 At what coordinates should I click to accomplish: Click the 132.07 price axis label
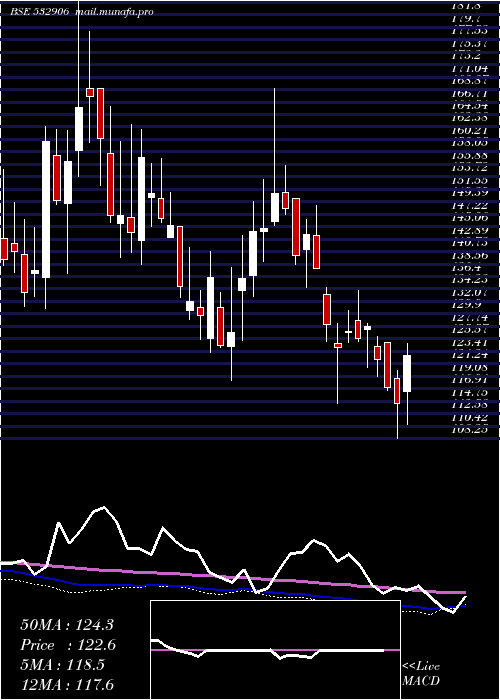pyautogui.click(x=469, y=293)
